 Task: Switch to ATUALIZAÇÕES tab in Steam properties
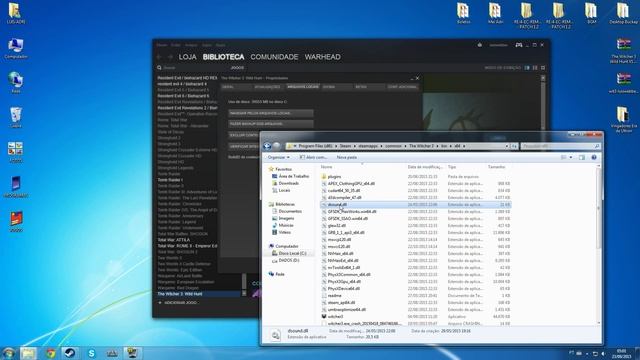tap(268, 87)
